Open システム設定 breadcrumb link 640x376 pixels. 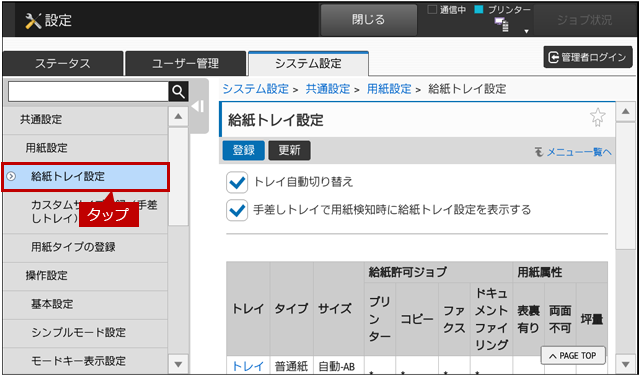point(256,89)
